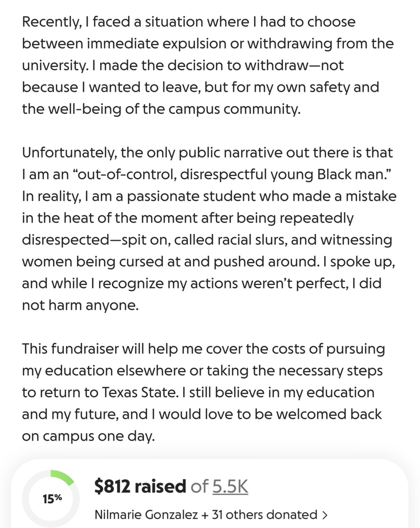Screen dimensions: 420x528
Task: Click the line 'not harm anyone.'
Action: coord(80,305)
